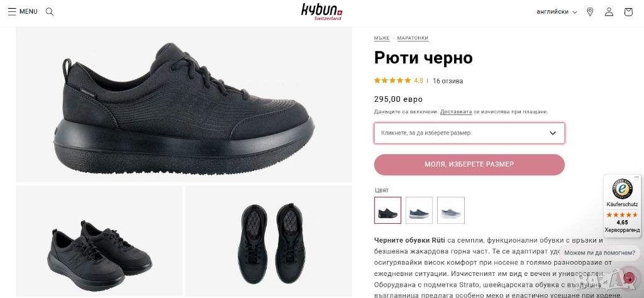Open the hamburger MENU icon
The width and height of the screenshot is (644, 298).
click(x=12, y=11)
